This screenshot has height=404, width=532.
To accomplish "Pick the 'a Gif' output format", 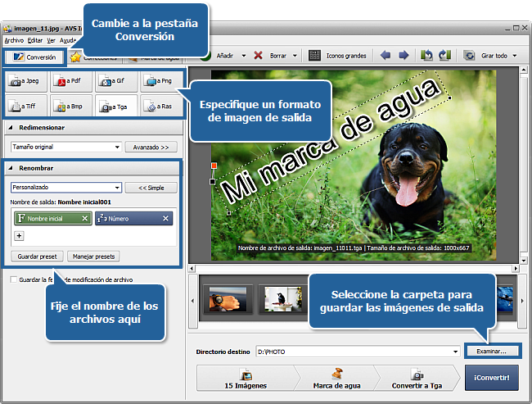I will point(115,82).
